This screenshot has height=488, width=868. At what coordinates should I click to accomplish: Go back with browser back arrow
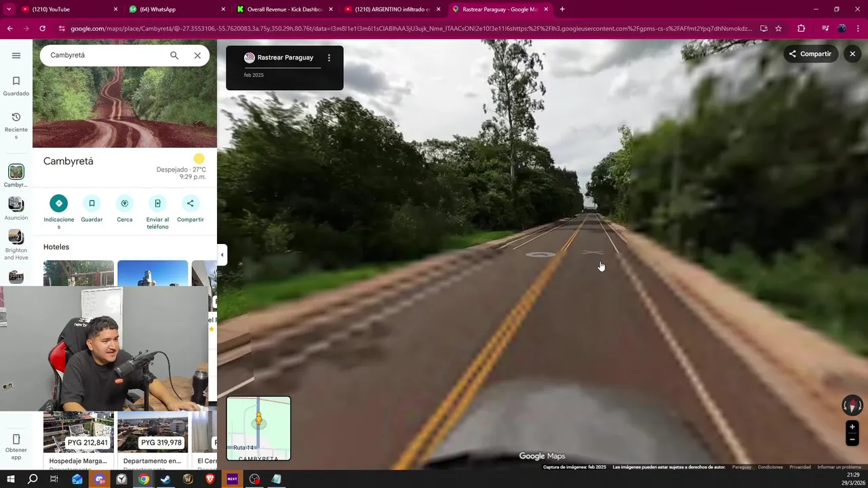(9, 28)
